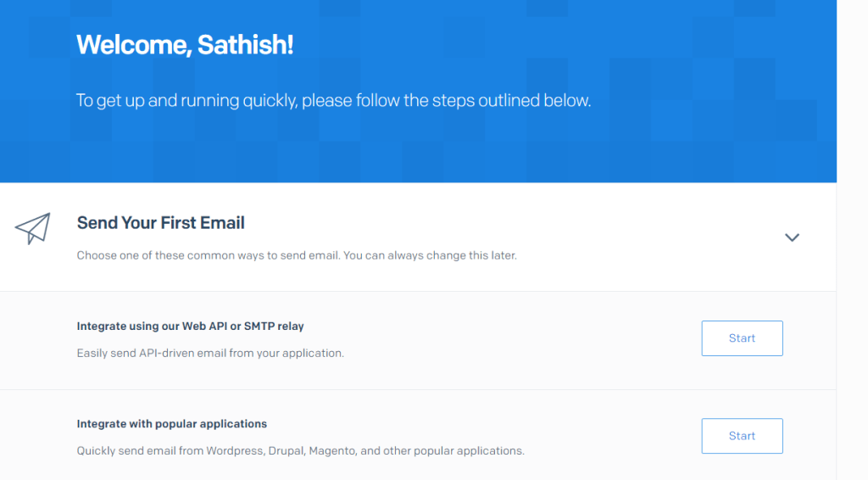868x480 pixels.
Task: Click the Welcome, Sathish! heading
Action: [x=185, y=45]
